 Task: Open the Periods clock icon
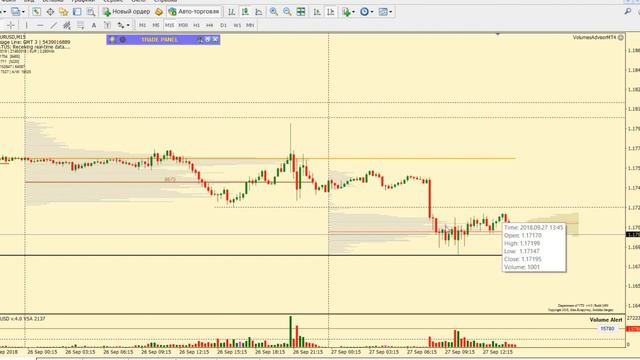point(364,12)
